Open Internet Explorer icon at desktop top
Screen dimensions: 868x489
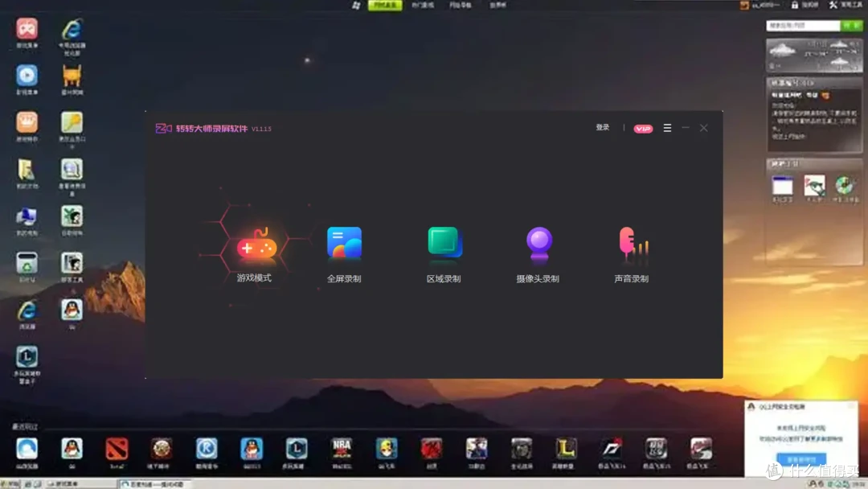pyautogui.click(x=72, y=29)
